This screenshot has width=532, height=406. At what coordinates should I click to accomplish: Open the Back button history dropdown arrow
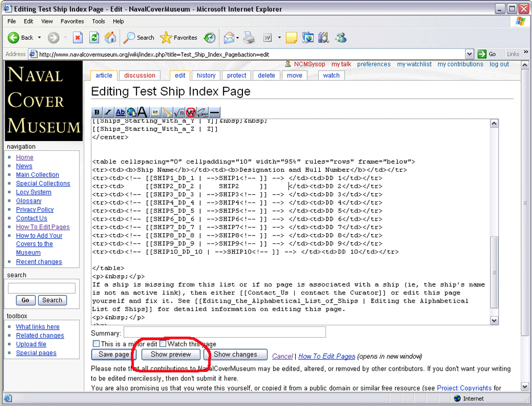[x=39, y=38]
